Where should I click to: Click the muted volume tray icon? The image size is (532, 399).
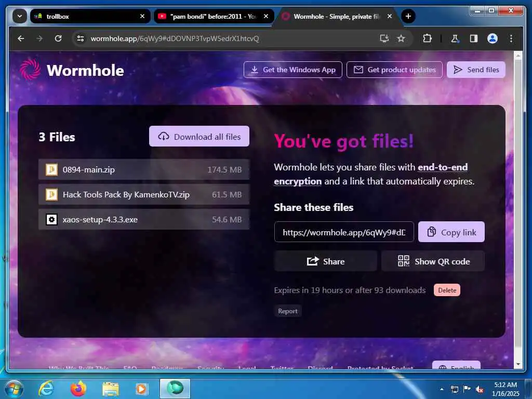pos(480,389)
